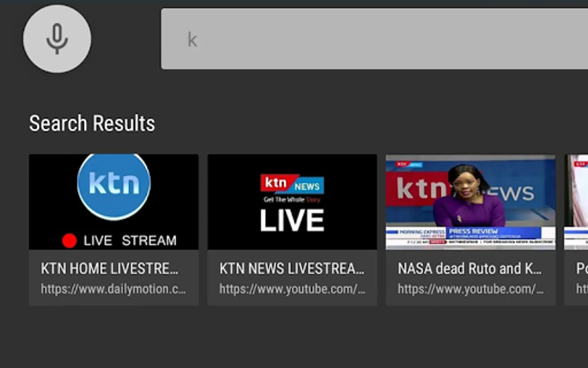Click the 'Search Results' heading
The image size is (588, 368).
tap(92, 123)
